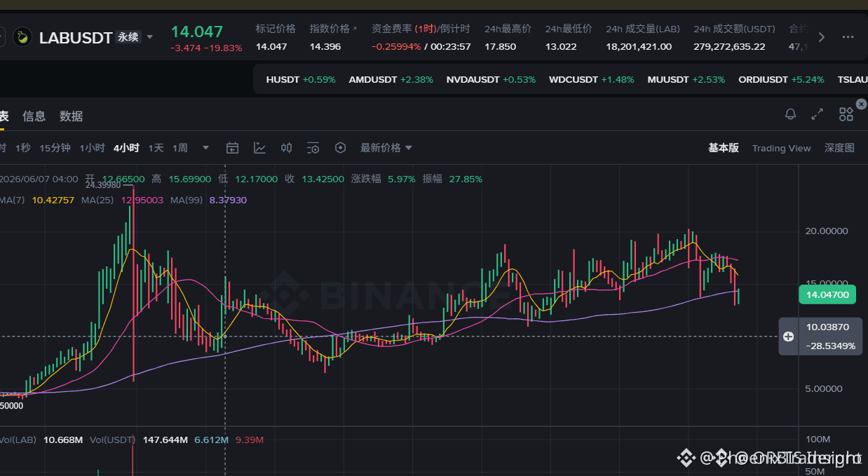Open the chart display settings icon
This screenshot has width=868, height=476.
(x=313, y=148)
